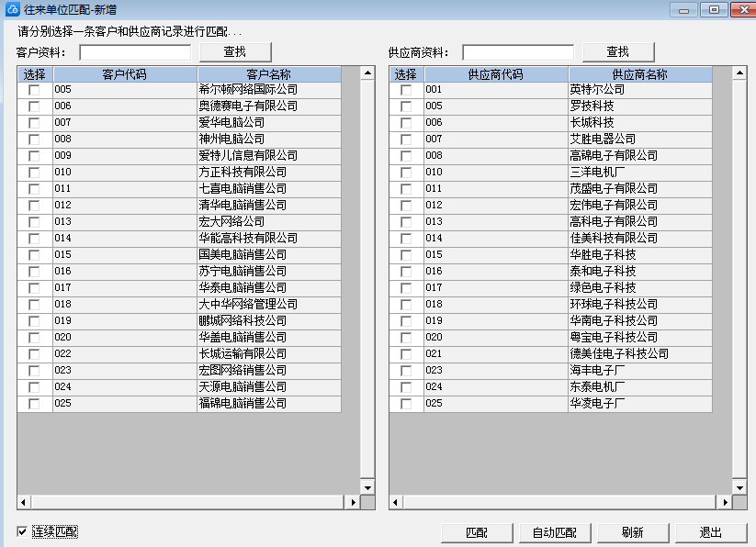This screenshot has height=547, width=756.
Task: Tick checkbox for supplier 021 德美佳电子科技公司
Action: tap(406, 354)
